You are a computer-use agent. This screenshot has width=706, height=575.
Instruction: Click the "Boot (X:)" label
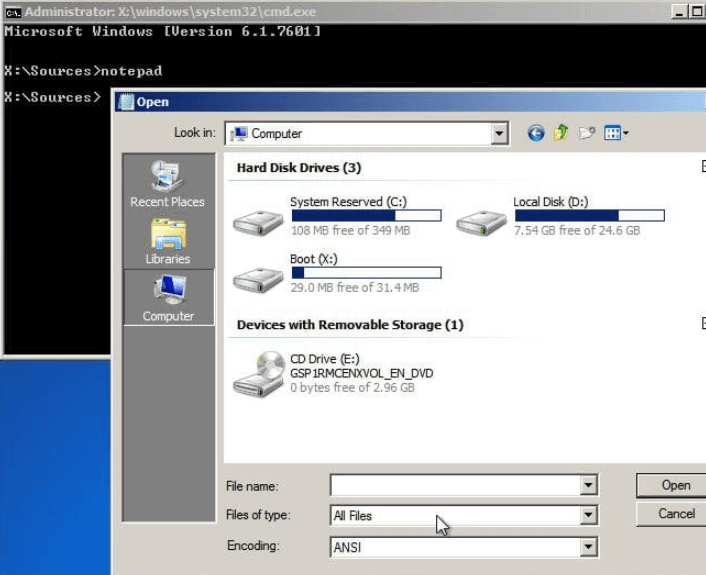coord(313,259)
